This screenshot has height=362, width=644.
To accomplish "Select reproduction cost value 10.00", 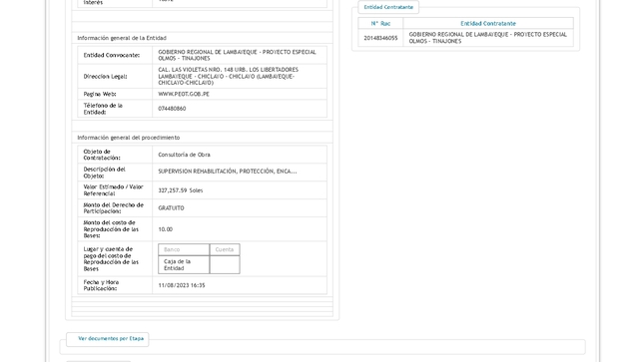I will [166, 229].
